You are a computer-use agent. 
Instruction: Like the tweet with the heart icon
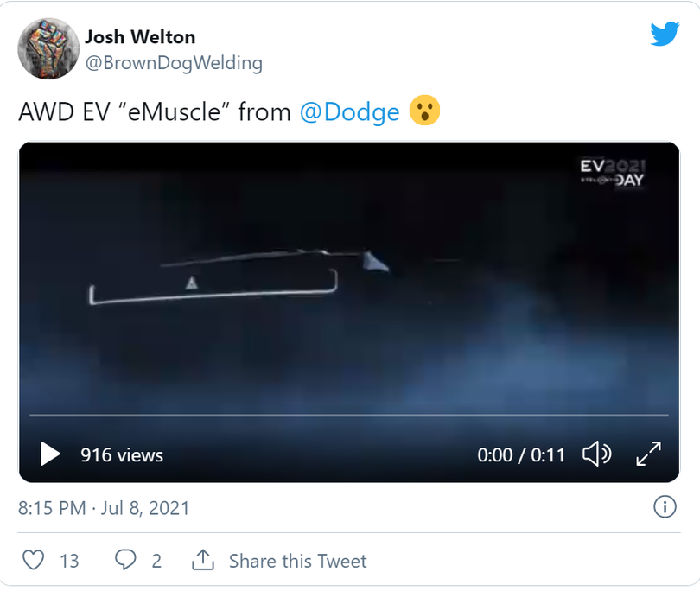point(33,560)
